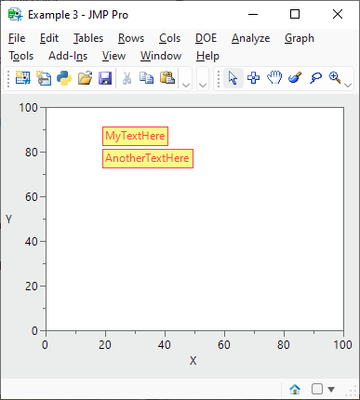Image resolution: width=360 pixels, height=400 pixels.
Task: Select the MyTextHere annotation box
Action: [x=135, y=136]
